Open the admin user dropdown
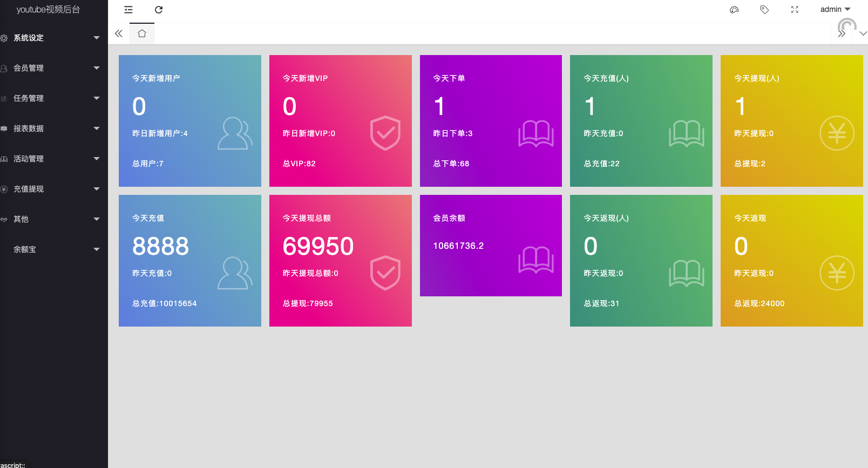868x468 pixels. pyautogui.click(x=835, y=10)
